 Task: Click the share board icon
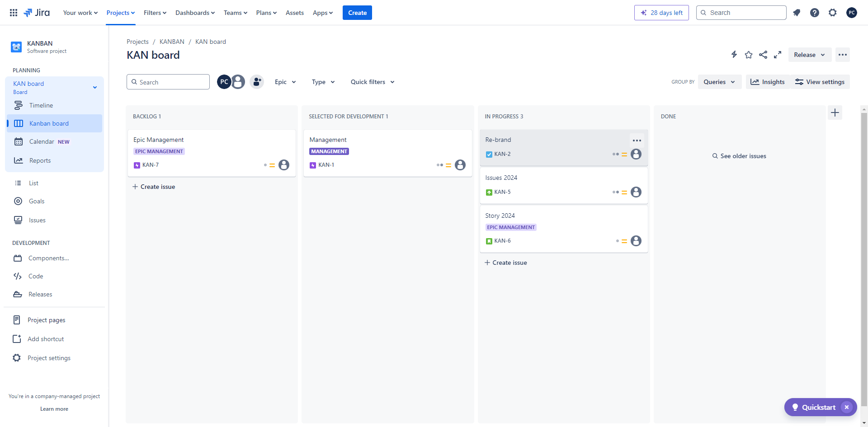pos(763,55)
